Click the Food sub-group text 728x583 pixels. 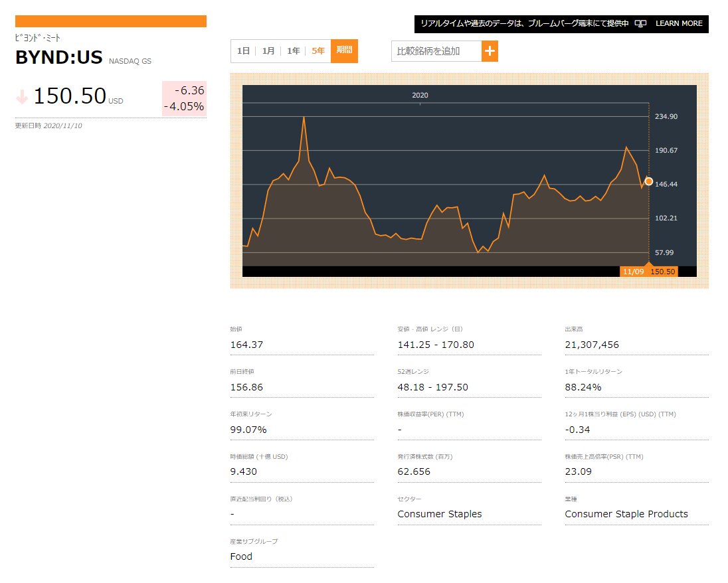click(241, 556)
